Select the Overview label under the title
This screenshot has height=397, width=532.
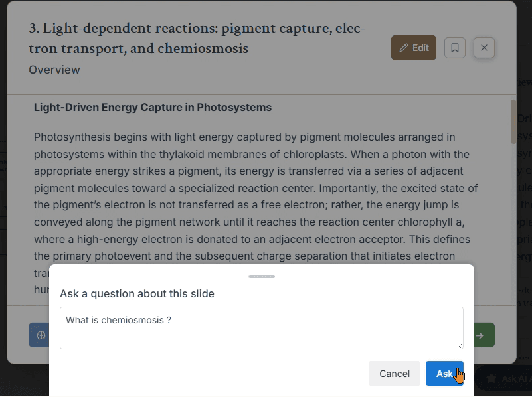click(54, 69)
